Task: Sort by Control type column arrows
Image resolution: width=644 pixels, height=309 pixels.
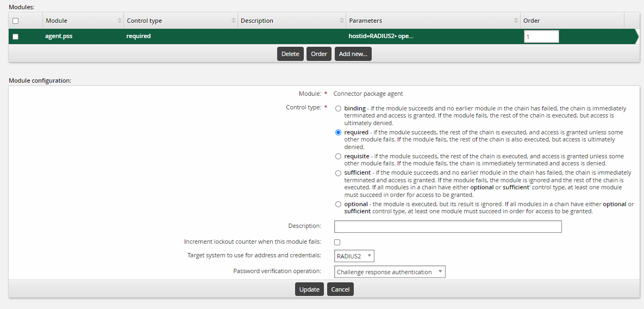Action: point(233,21)
